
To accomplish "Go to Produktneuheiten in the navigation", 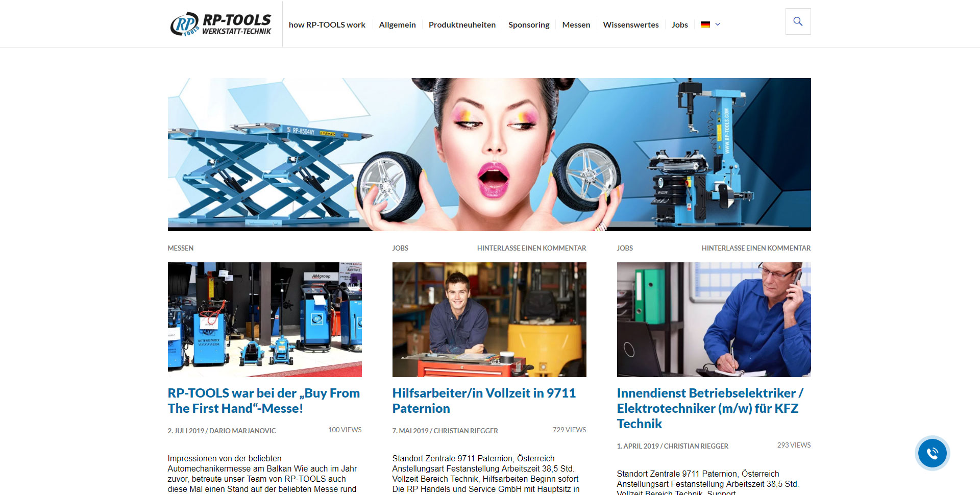I will 462,24.
